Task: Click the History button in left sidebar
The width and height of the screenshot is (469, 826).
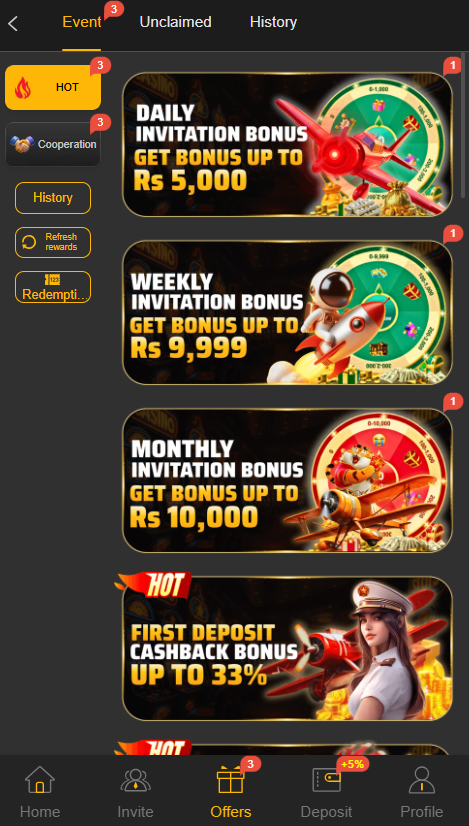Action: coord(53,198)
